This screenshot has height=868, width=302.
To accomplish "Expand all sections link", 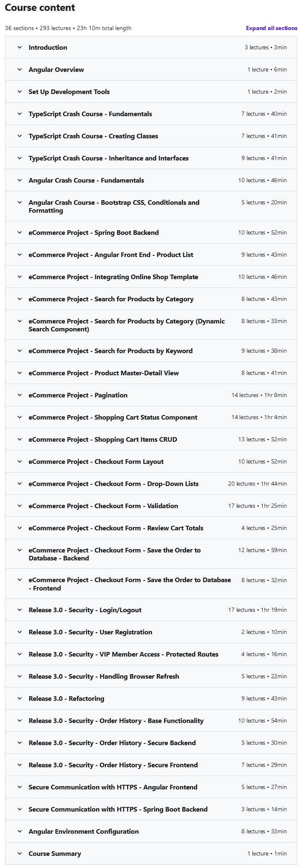I will pos(272,28).
